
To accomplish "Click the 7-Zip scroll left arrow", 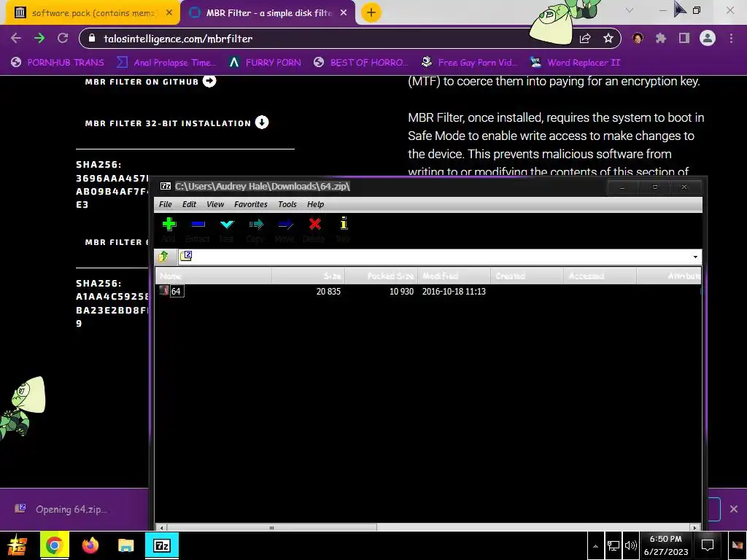I will coord(162,528).
